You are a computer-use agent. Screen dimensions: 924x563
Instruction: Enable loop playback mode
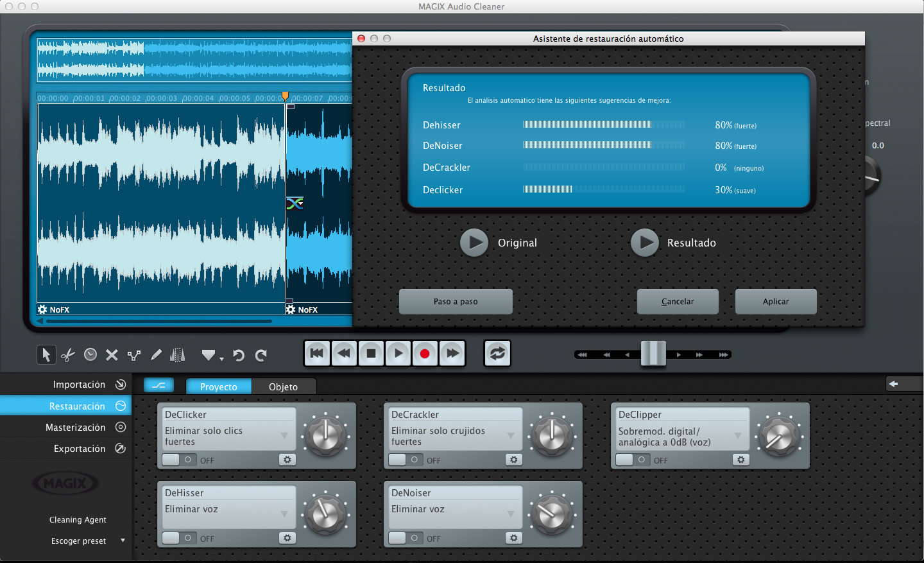click(x=497, y=353)
